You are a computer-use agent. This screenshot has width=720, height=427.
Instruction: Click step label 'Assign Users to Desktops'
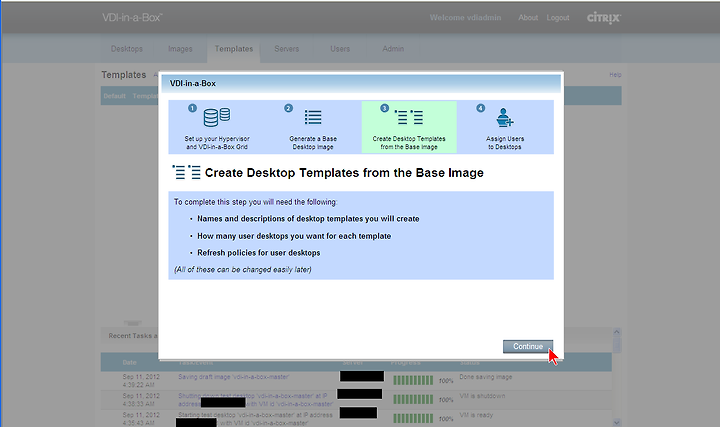[x=505, y=143]
